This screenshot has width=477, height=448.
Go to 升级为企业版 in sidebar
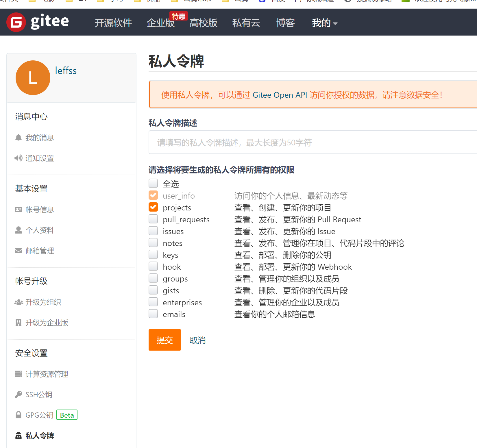pos(47,323)
